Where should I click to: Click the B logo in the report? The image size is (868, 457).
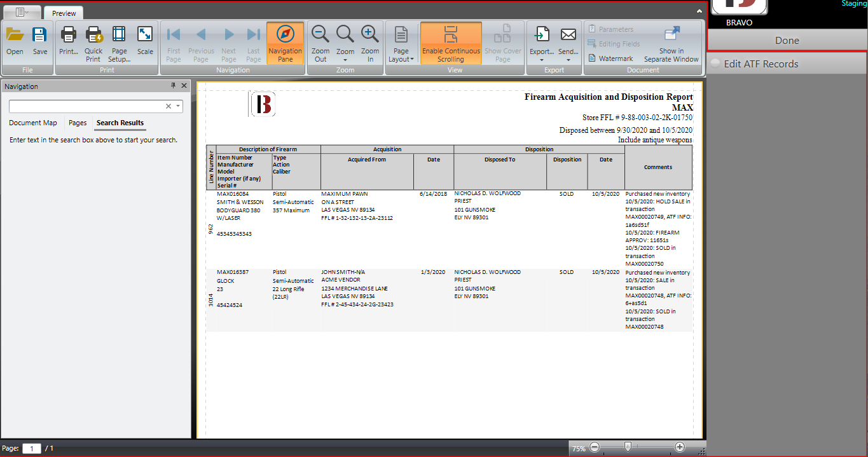tap(263, 104)
